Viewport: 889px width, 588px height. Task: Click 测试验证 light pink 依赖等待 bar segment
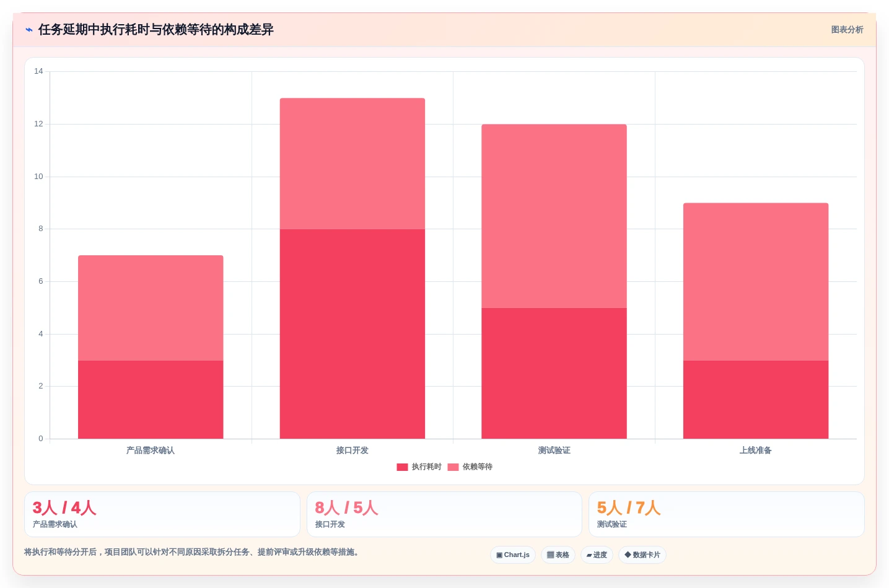554,216
